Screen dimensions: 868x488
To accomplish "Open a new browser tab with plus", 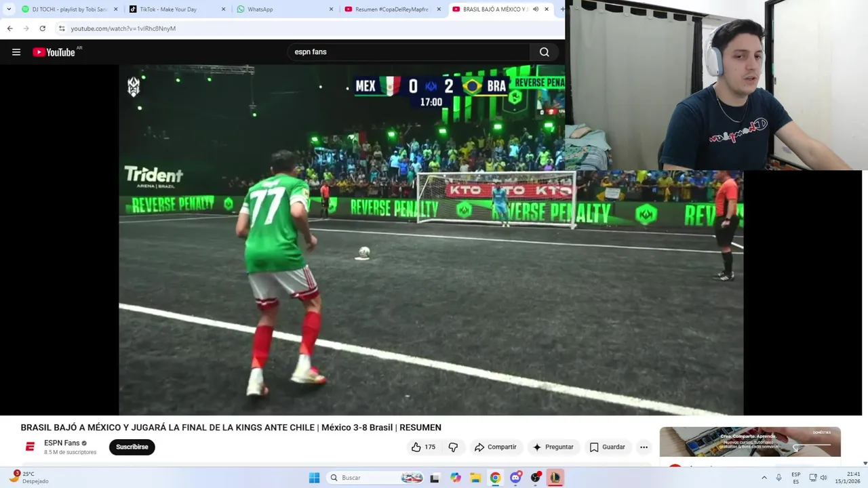I will (x=561, y=9).
